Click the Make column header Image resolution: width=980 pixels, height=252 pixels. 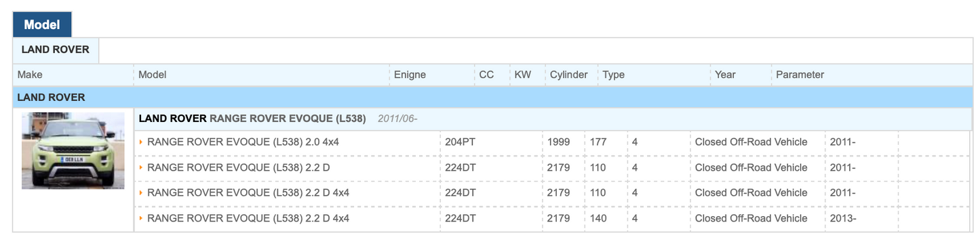click(x=30, y=75)
